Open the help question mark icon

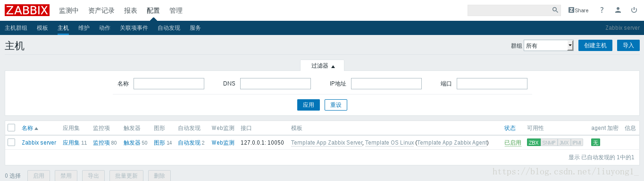pos(602,10)
